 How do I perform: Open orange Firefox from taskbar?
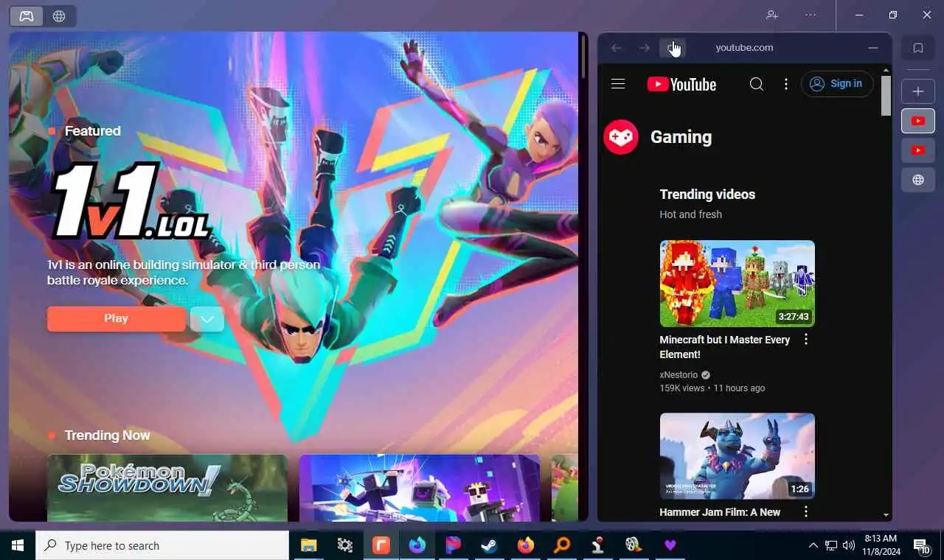coord(525,545)
